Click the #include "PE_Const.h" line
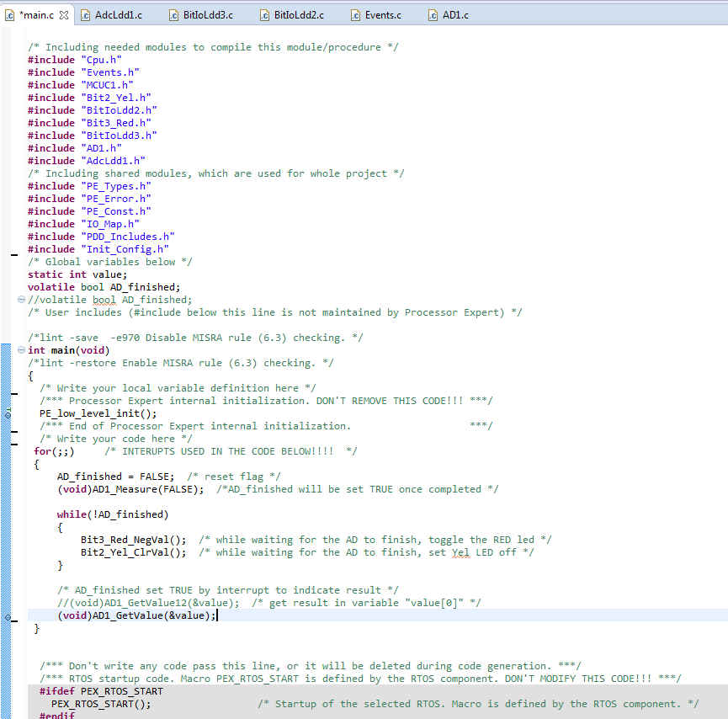The image size is (728, 719). [89, 211]
